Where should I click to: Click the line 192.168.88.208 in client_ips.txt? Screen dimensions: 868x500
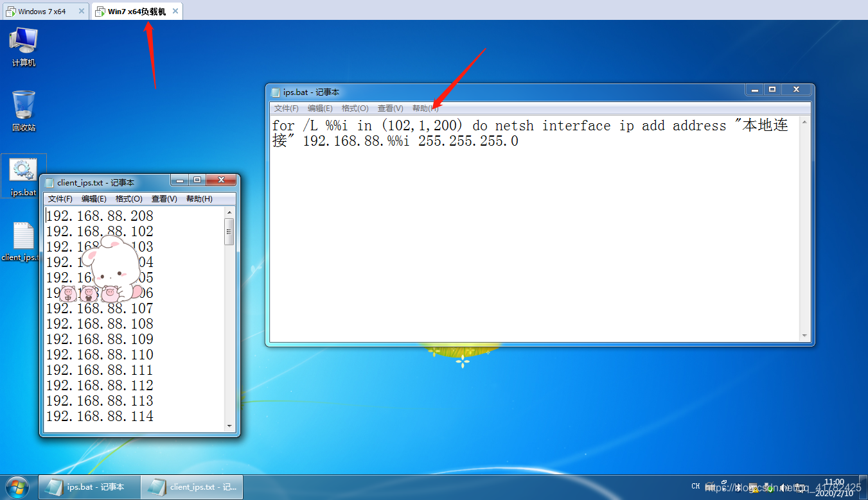click(x=100, y=216)
